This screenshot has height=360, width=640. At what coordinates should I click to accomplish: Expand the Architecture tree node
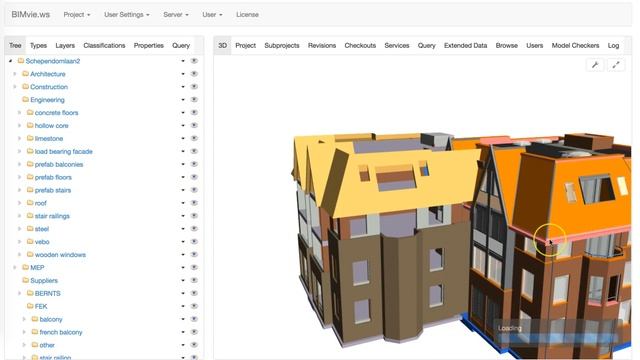15,74
